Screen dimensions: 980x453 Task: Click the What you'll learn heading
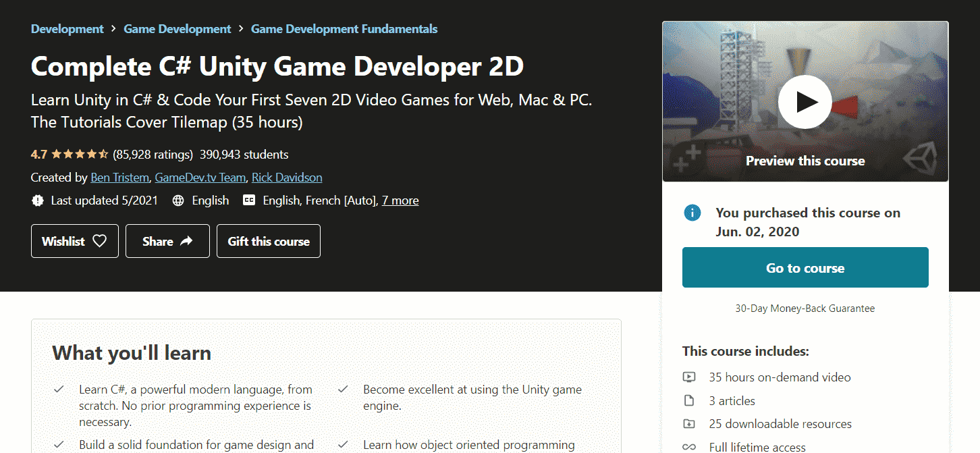click(x=132, y=353)
